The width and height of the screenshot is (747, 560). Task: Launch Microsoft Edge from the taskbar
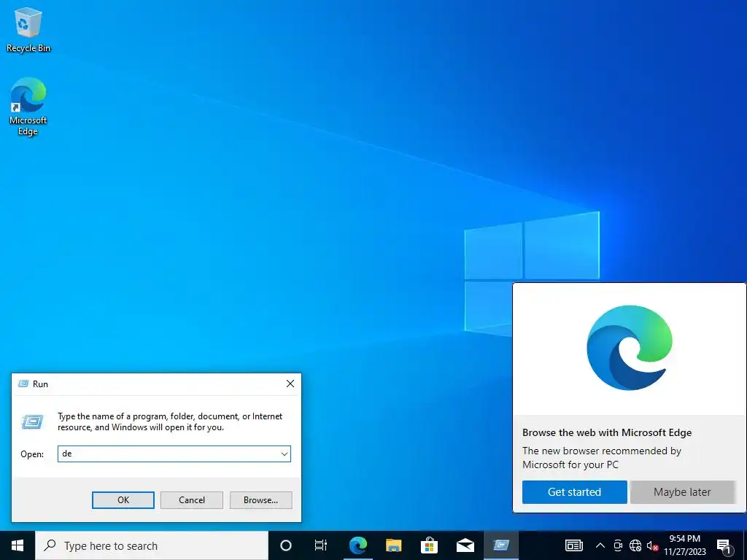point(357,545)
